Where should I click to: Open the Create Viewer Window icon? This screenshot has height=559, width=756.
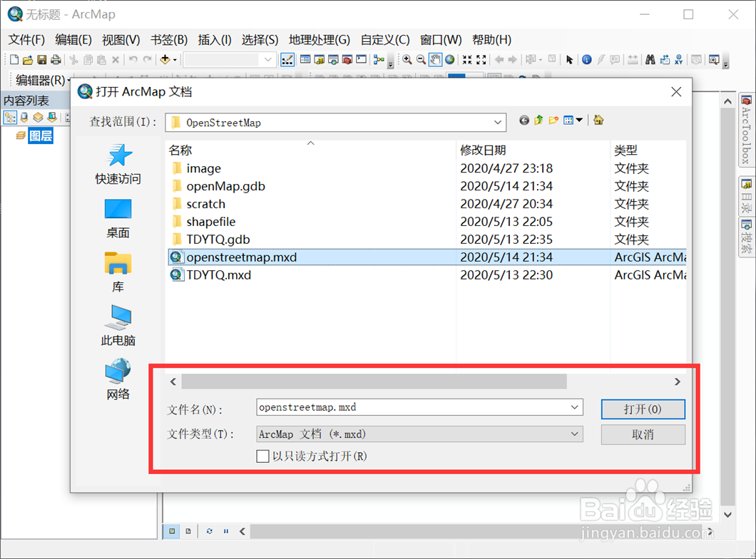pyautogui.click(x=714, y=59)
